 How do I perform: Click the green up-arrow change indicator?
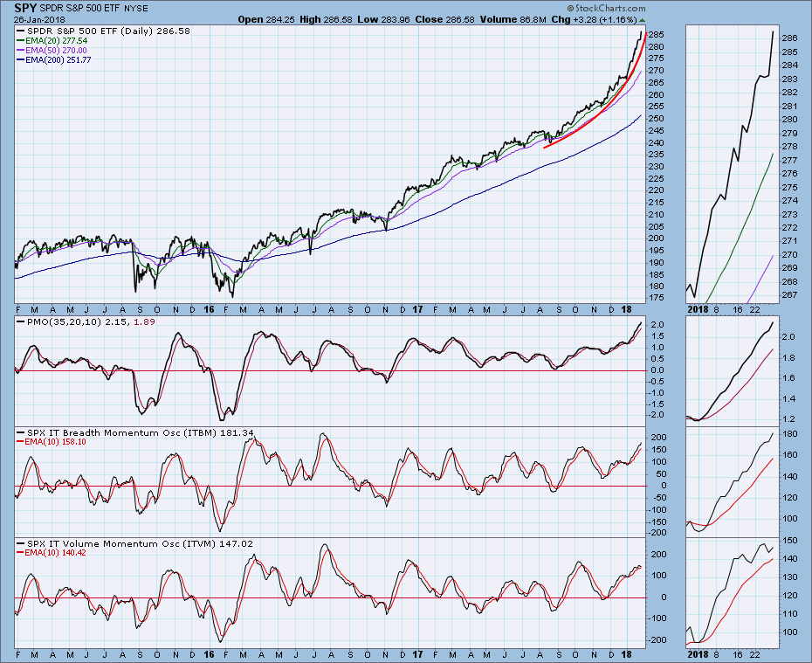coord(642,20)
